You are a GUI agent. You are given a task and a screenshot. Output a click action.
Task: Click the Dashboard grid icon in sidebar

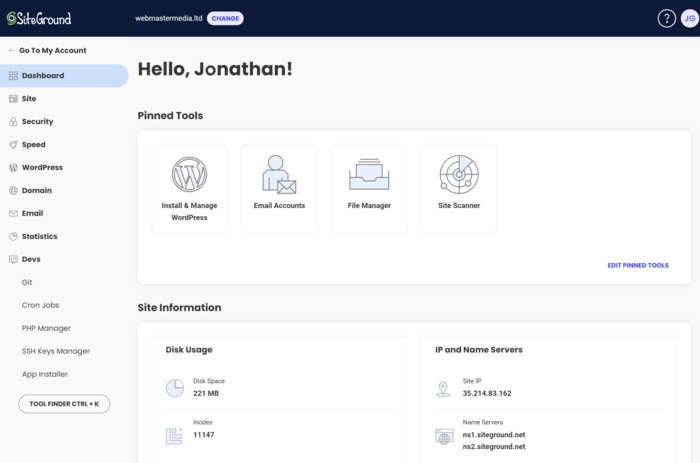(x=13, y=75)
